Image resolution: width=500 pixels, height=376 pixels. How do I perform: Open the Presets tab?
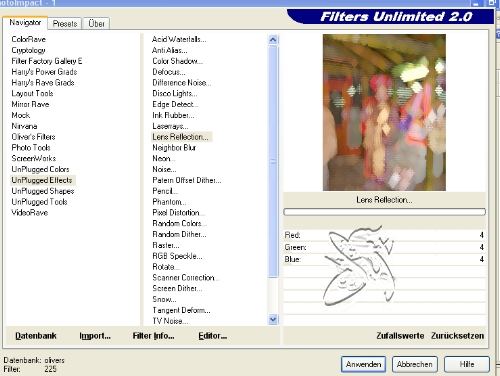point(65,24)
